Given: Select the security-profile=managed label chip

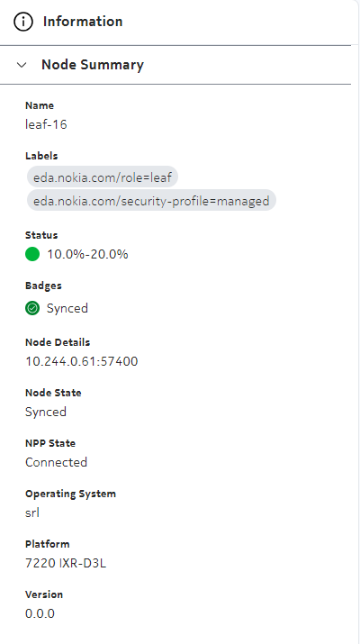Looking at the screenshot, I should pyautogui.click(x=151, y=201).
